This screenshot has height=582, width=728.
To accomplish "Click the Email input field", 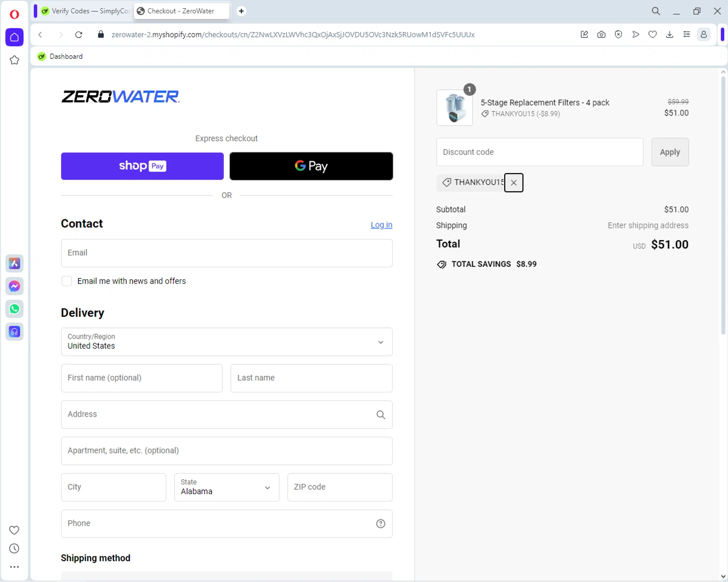I will click(x=227, y=253).
